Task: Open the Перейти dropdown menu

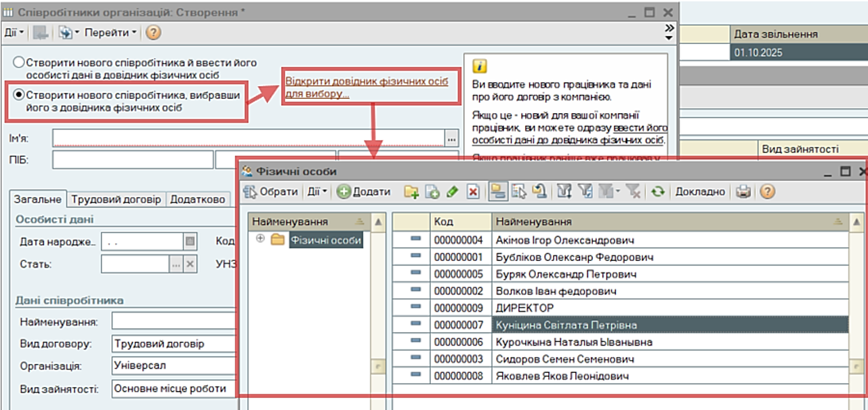Action: (x=110, y=33)
